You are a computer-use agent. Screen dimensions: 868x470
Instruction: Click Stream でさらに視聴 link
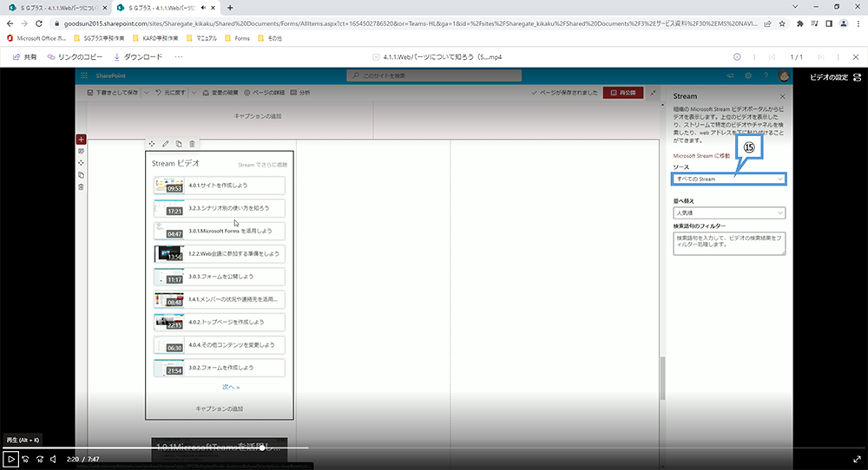(262, 165)
